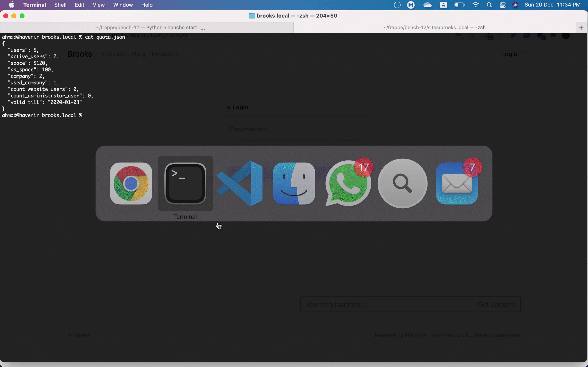Click the Window menu bar item
This screenshot has width=588, height=367.
point(123,5)
